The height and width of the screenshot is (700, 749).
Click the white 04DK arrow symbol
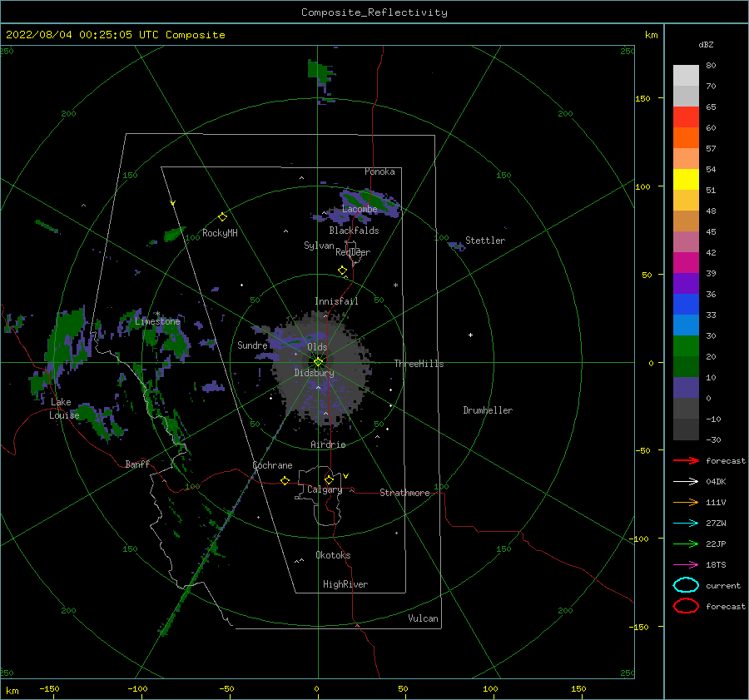click(x=686, y=482)
